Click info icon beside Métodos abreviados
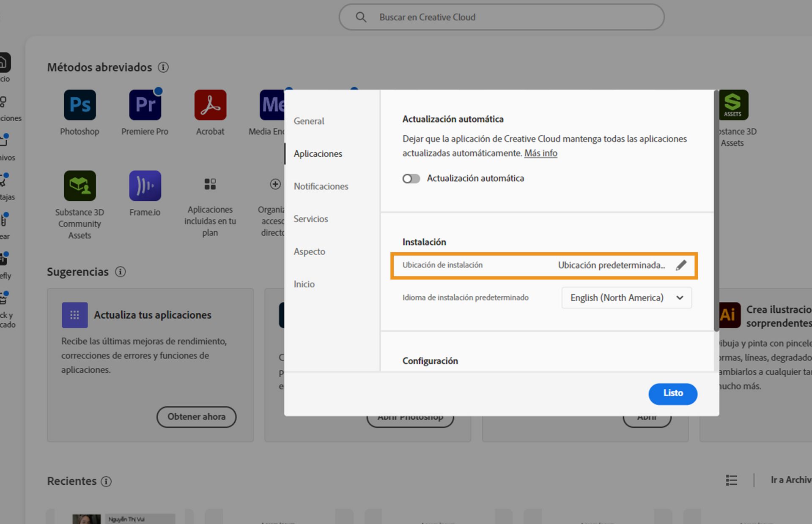 pyautogui.click(x=163, y=67)
